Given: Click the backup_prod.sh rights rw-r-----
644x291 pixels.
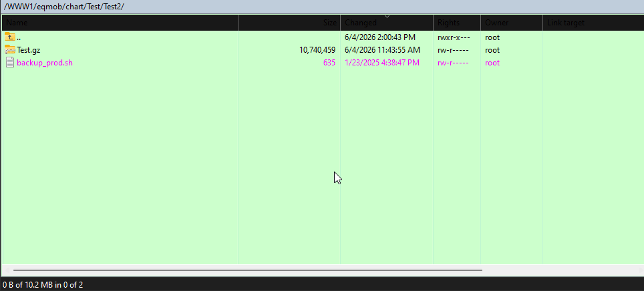Looking at the screenshot, I should point(453,63).
